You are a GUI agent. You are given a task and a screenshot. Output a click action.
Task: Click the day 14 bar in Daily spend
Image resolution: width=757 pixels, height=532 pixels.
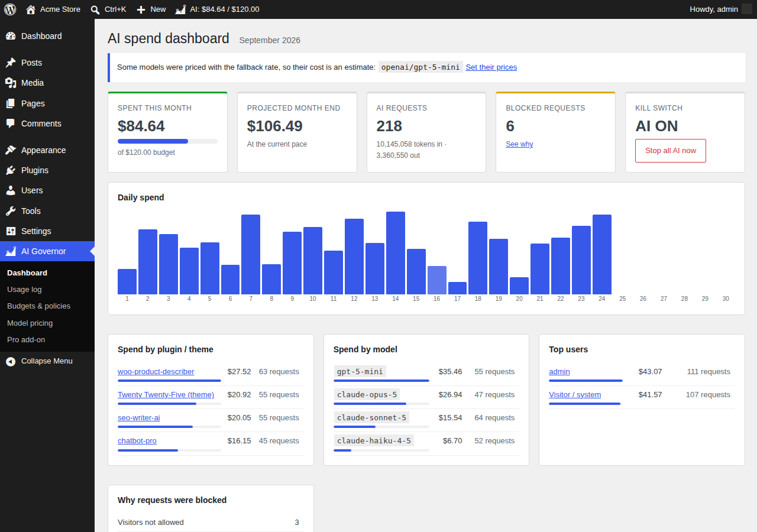tap(396, 253)
